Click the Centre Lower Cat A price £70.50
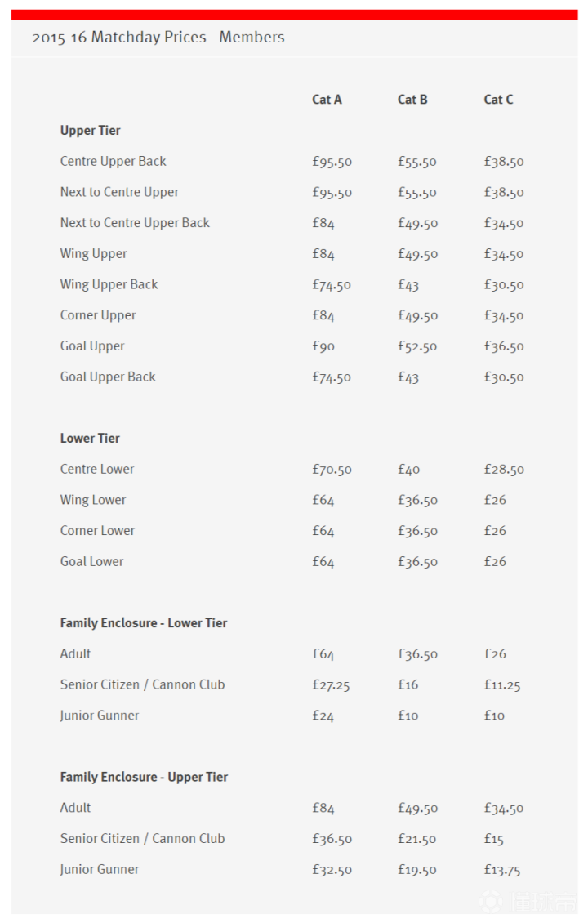Image resolution: width=588 pixels, height=923 pixels. click(332, 470)
